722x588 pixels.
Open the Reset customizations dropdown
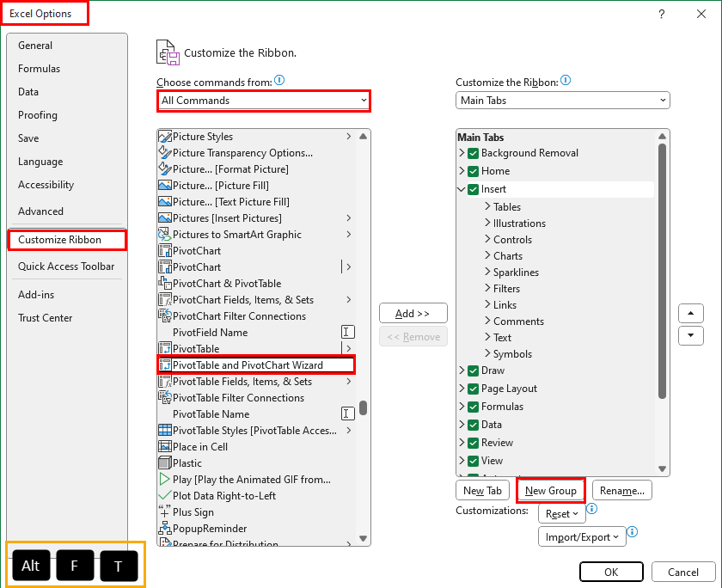[562, 514]
